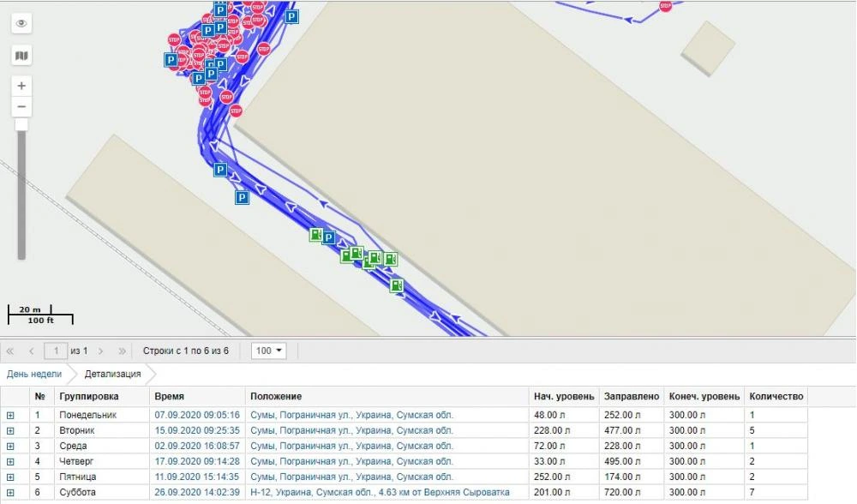Select the map layers icon

[x=21, y=54]
